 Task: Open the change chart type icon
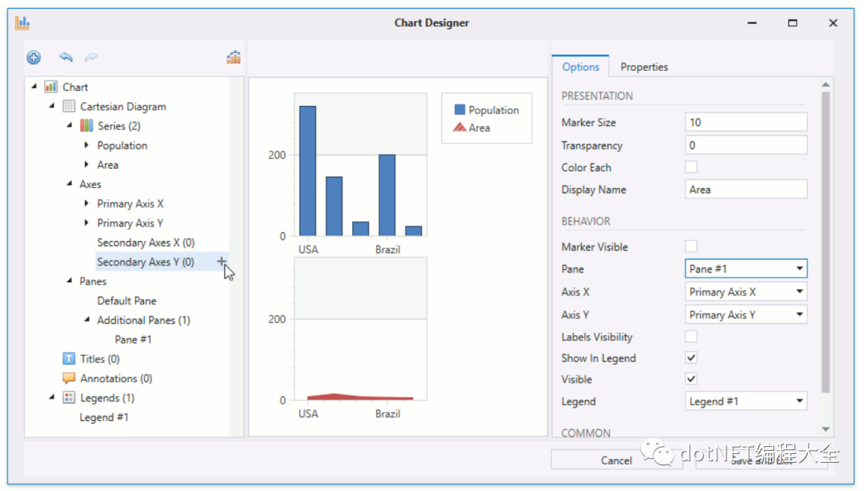coord(234,57)
